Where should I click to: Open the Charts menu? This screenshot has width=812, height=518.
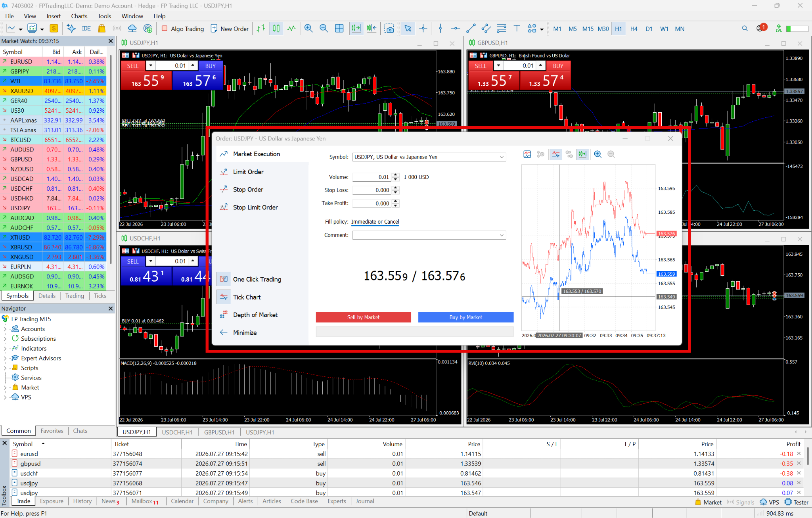tap(79, 16)
